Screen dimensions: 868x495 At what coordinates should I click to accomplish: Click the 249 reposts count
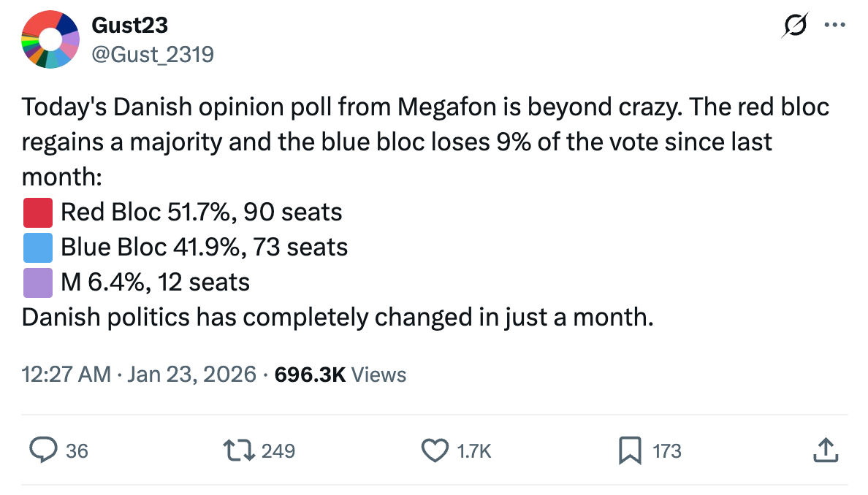click(x=278, y=451)
